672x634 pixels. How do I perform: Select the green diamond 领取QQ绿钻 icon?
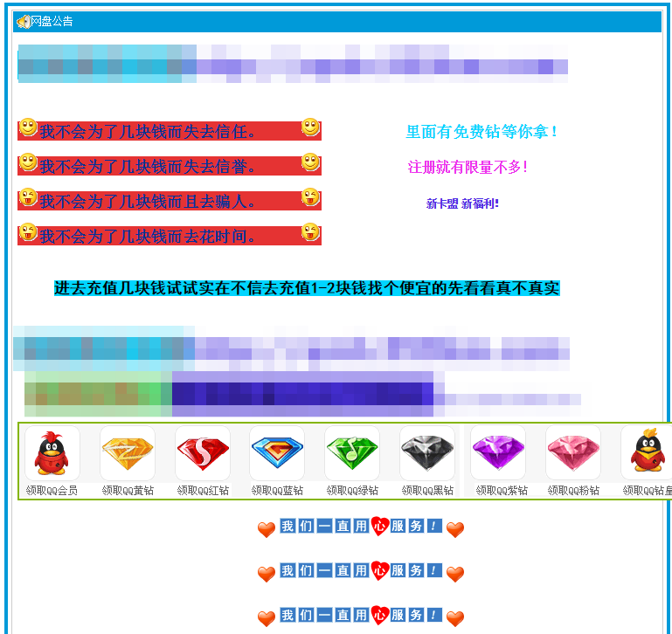click(x=352, y=453)
